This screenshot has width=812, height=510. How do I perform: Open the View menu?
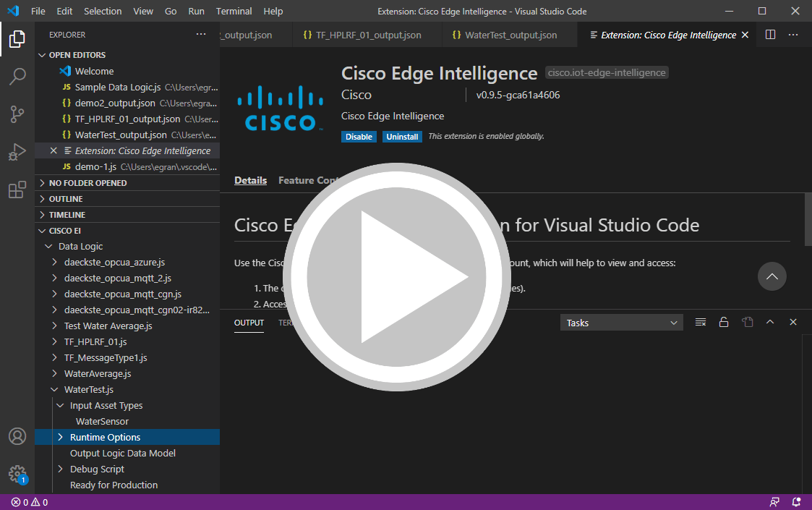tap(143, 11)
